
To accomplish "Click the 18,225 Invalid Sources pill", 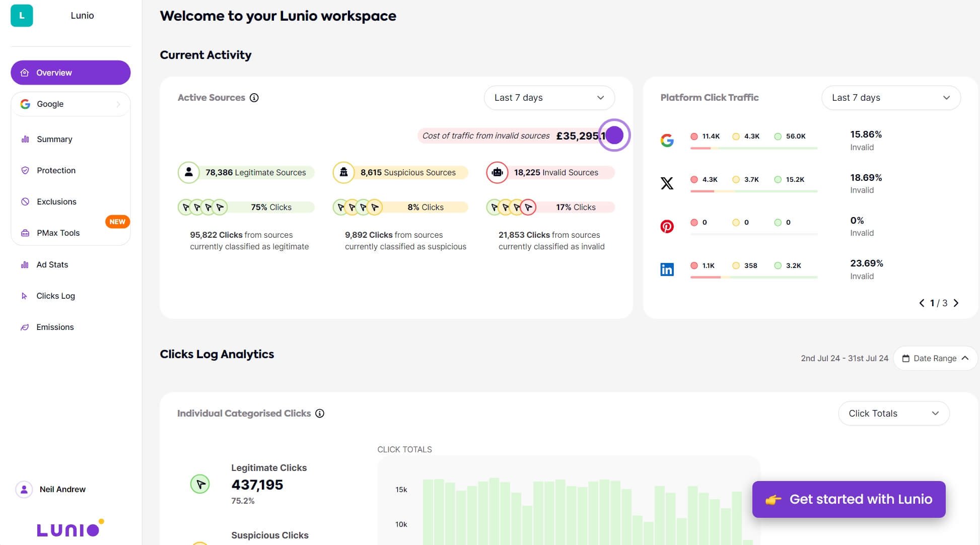I will point(550,172).
